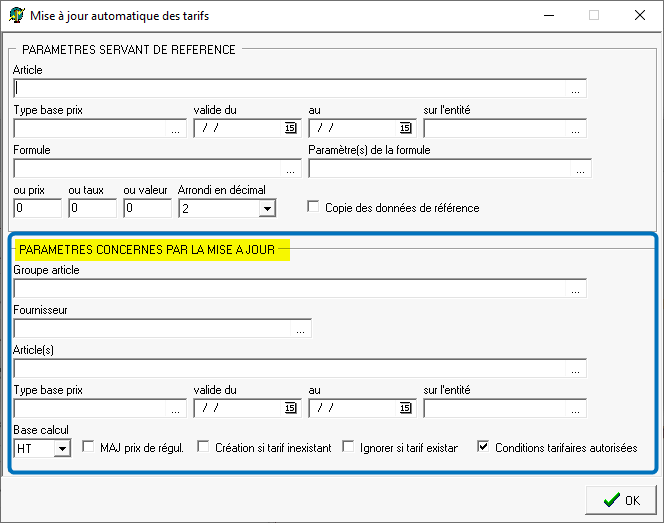Tick Création si tarif inexistant checkbox
The width and height of the screenshot is (664, 523).
coord(203,447)
